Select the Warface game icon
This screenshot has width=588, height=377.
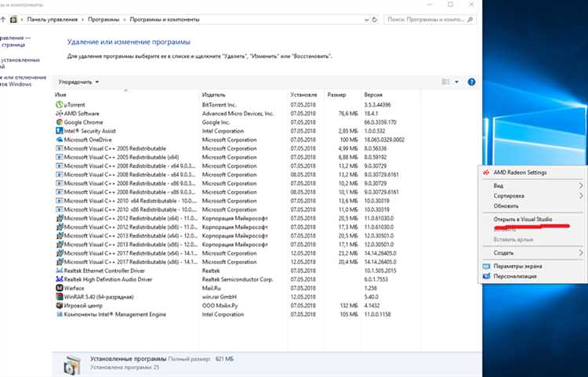[60, 288]
